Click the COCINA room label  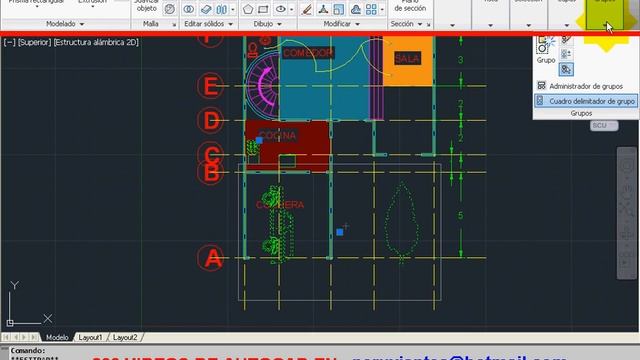click(x=278, y=135)
